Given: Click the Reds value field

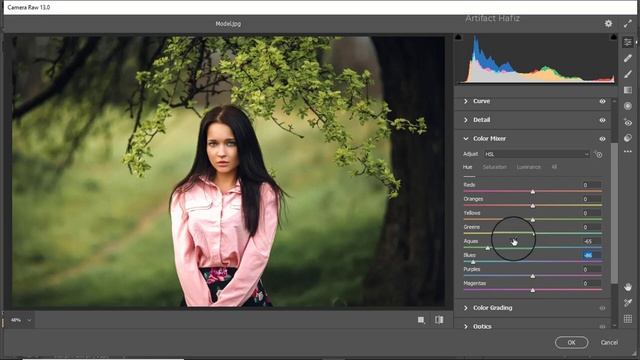Looking at the screenshot, I should [x=591, y=185].
